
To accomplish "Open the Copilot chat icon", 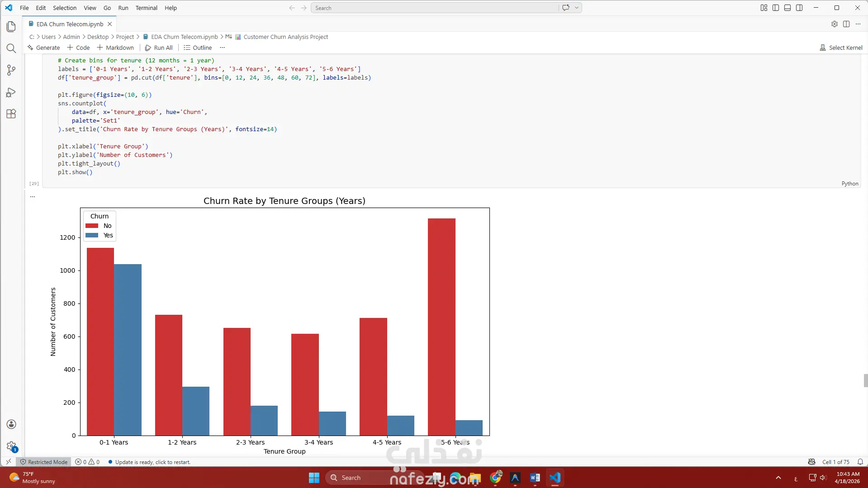I will click(566, 8).
